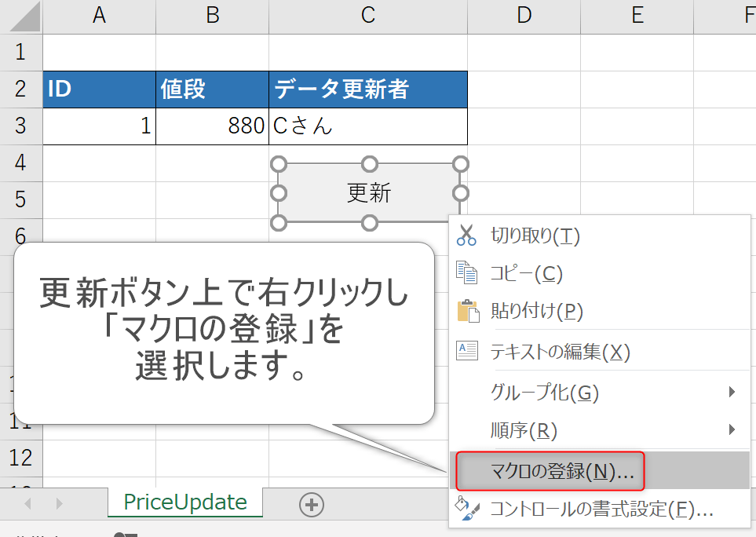Click the データ更新者 header cell

click(x=367, y=89)
